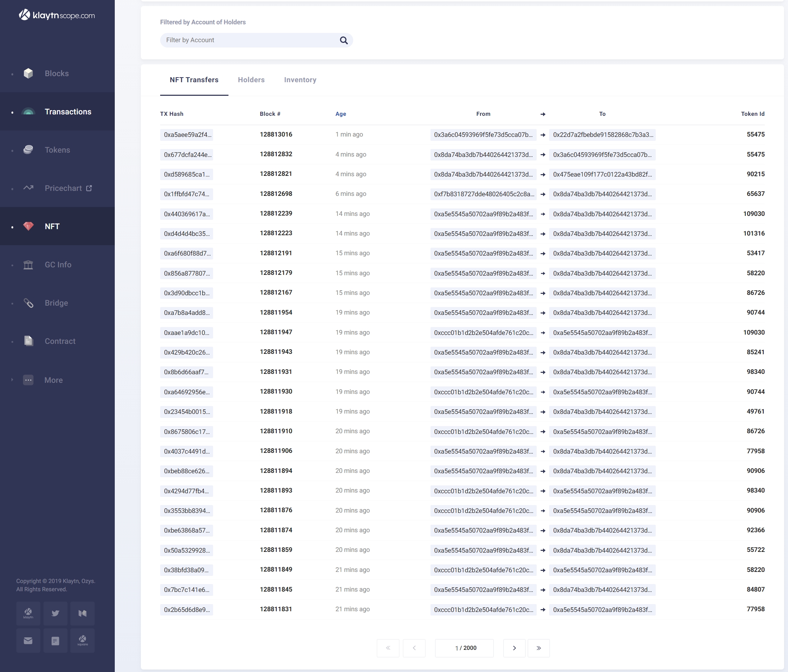Click the Twitter icon in footer
The width and height of the screenshot is (788, 672).
55,613
